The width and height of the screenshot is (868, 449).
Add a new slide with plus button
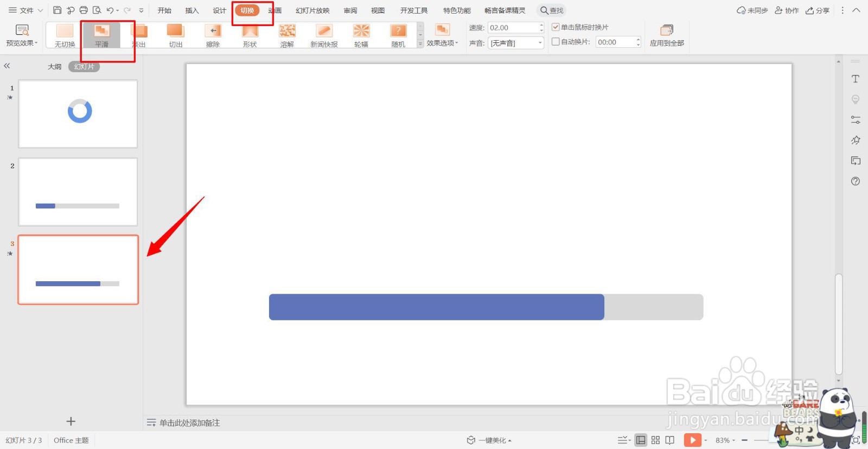[x=71, y=421]
